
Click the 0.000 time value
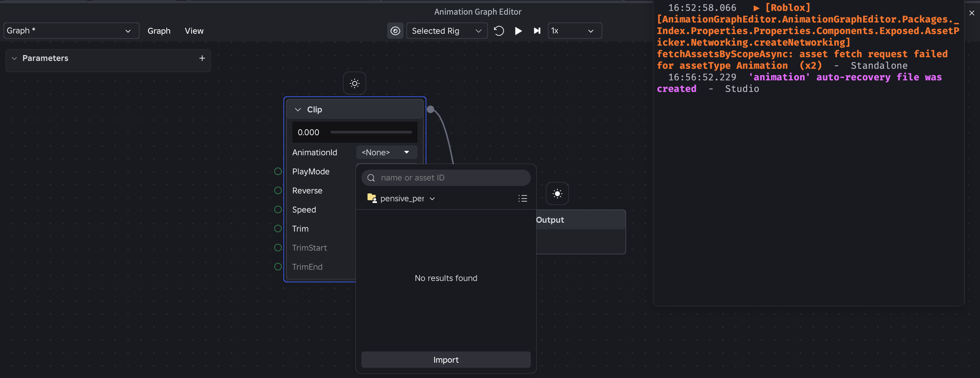[309, 132]
